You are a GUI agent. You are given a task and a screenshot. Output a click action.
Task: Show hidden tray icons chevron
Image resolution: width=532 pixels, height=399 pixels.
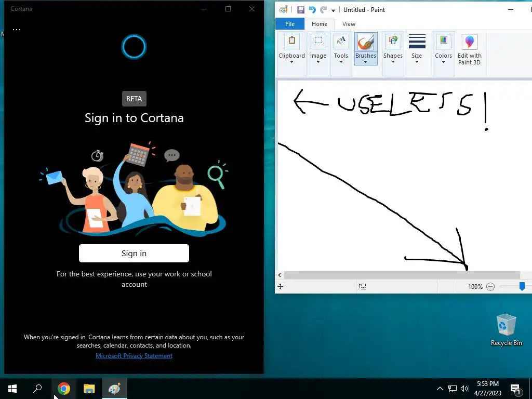440,389
